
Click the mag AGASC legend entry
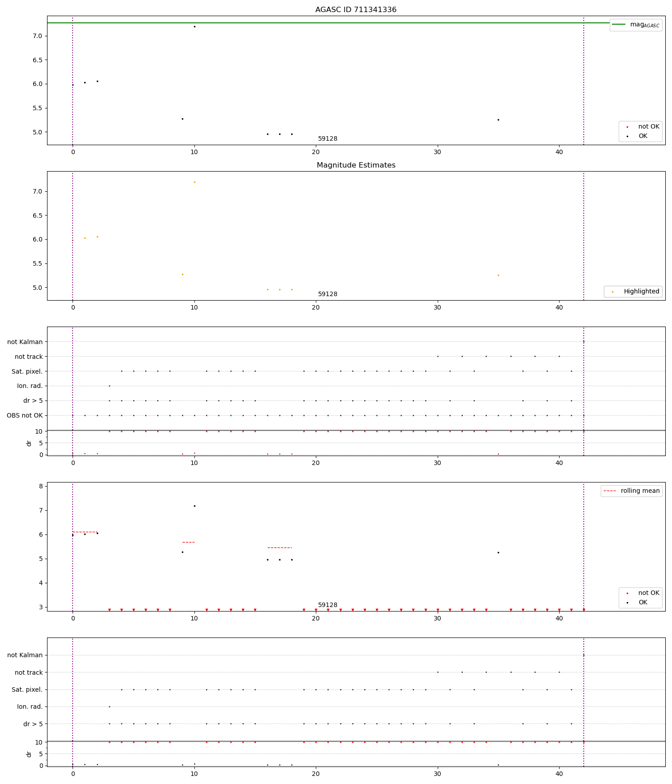click(636, 25)
